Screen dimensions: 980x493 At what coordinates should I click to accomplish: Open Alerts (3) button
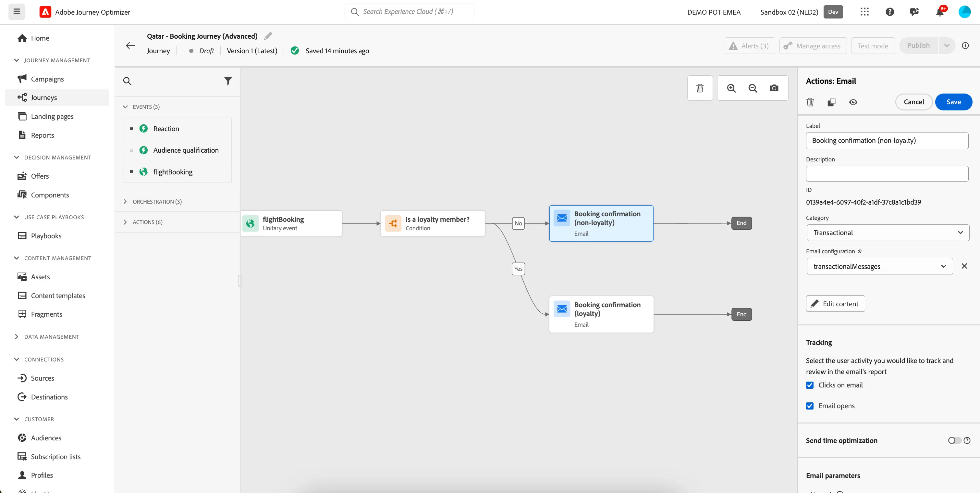click(x=750, y=46)
